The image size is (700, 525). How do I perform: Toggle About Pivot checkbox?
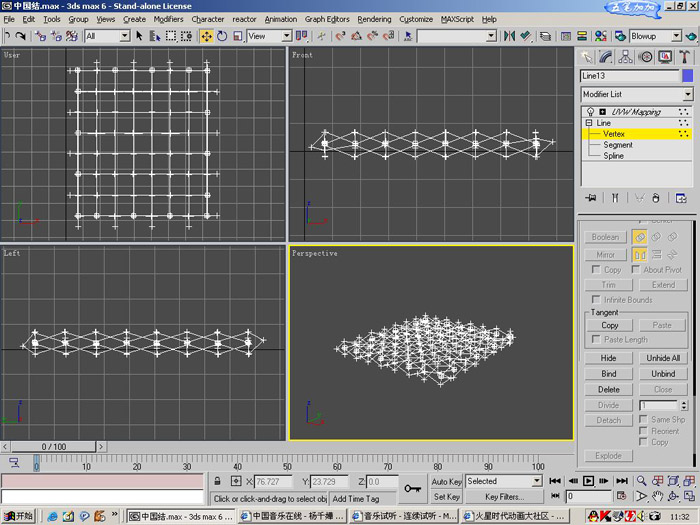[x=635, y=269]
